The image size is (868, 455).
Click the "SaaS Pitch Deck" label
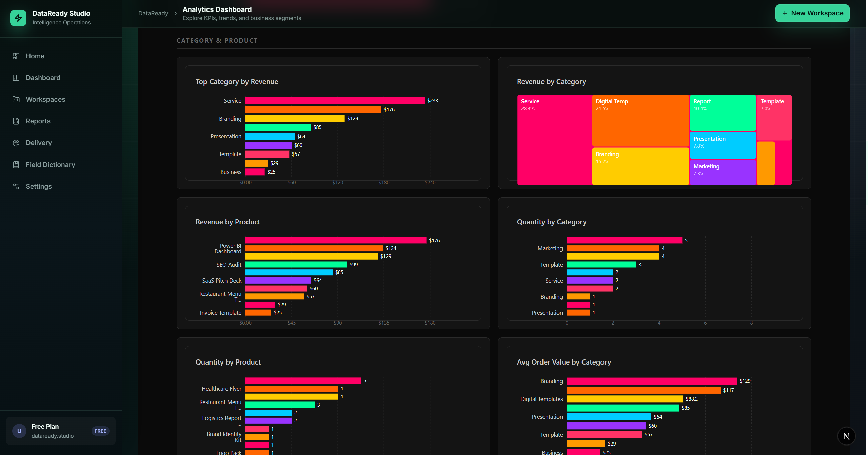pyautogui.click(x=222, y=281)
